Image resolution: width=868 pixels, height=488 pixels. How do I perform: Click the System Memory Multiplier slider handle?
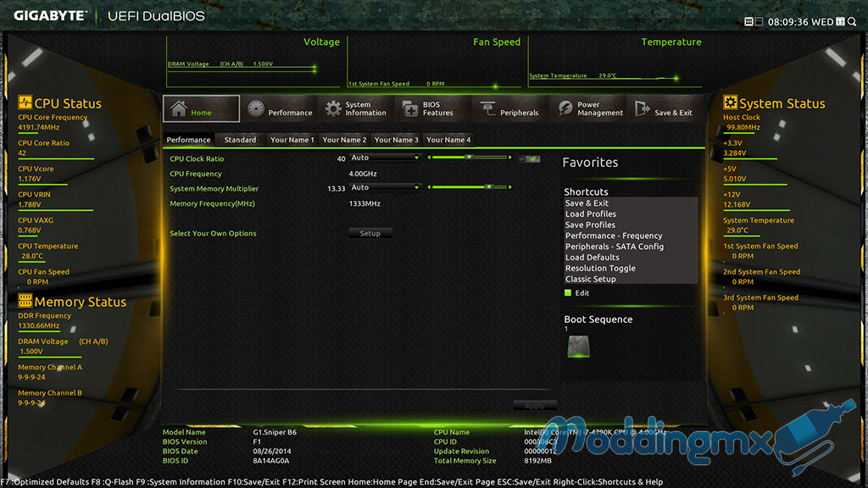(x=487, y=187)
